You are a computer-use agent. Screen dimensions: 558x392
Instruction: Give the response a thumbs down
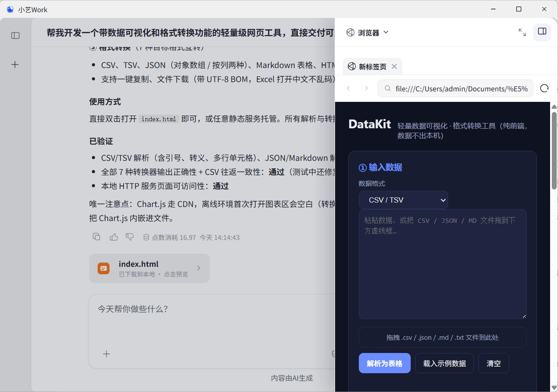tap(130, 237)
